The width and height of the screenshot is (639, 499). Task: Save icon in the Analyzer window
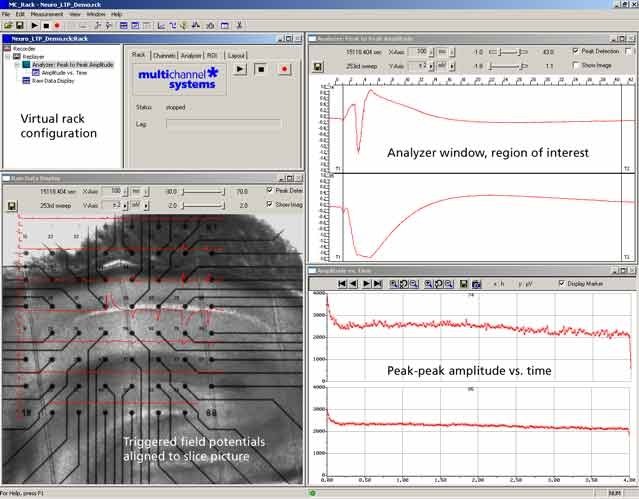point(318,67)
